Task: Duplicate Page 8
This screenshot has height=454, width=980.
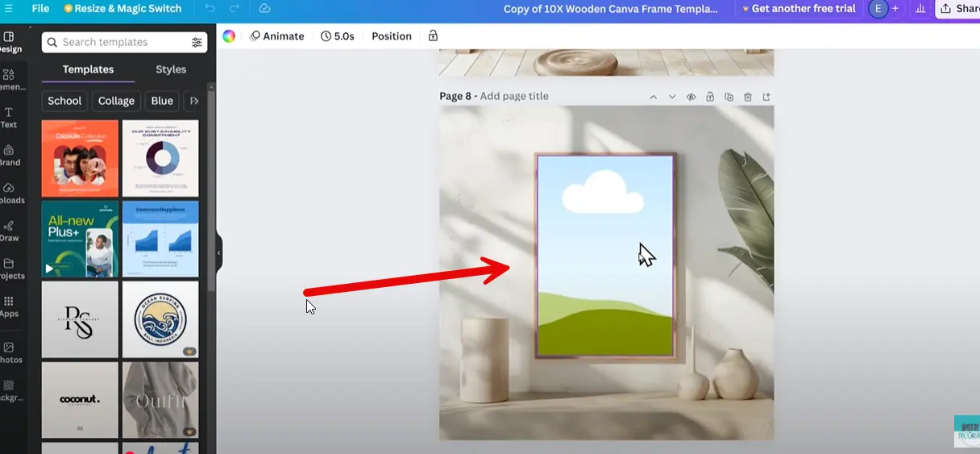Action: point(729,97)
